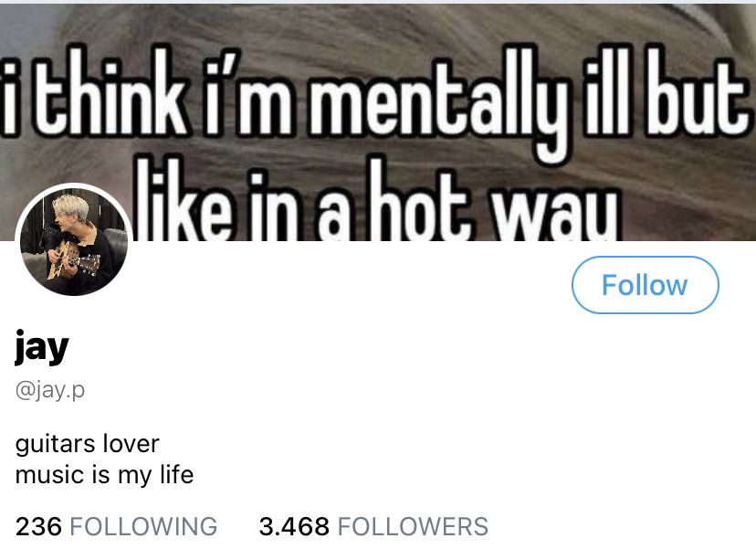Click the @jay.p username handle
The height and width of the screenshot is (549, 756).
[50, 390]
